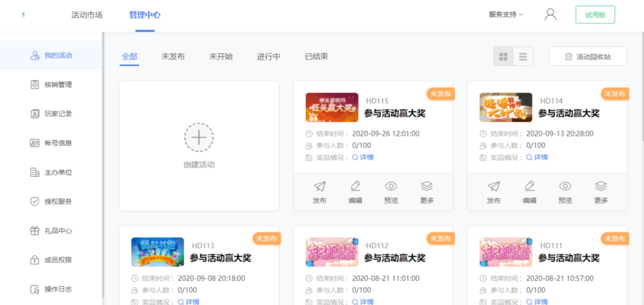Go to 活动市场 in top navigation
Image resolution: width=644 pixels, height=305 pixels.
pyautogui.click(x=87, y=15)
